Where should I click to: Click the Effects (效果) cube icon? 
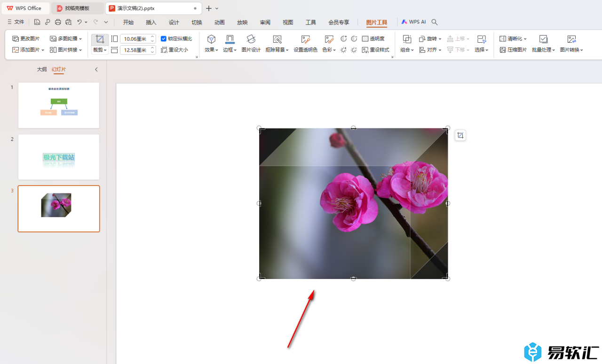pyautogui.click(x=212, y=39)
